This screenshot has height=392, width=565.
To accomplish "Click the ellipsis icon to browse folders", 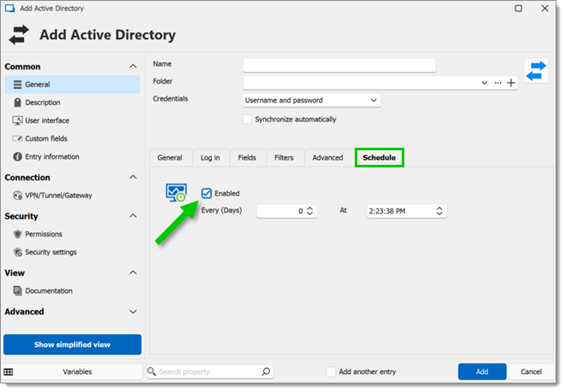I will (x=498, y=83).
